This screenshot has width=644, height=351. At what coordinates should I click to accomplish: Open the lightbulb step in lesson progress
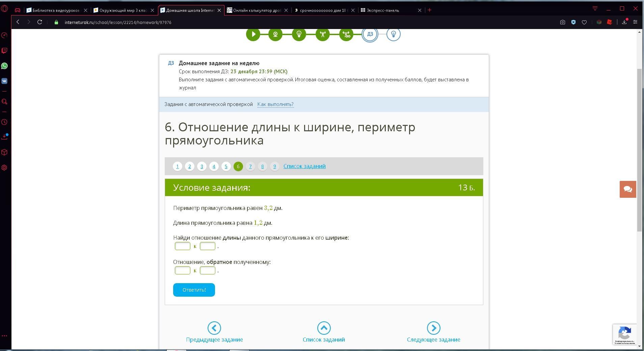coord(299,34)
